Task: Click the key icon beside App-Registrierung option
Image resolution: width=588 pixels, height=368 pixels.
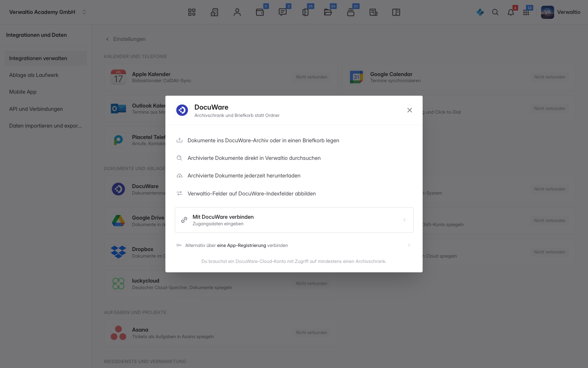Action: click(179, 245)
